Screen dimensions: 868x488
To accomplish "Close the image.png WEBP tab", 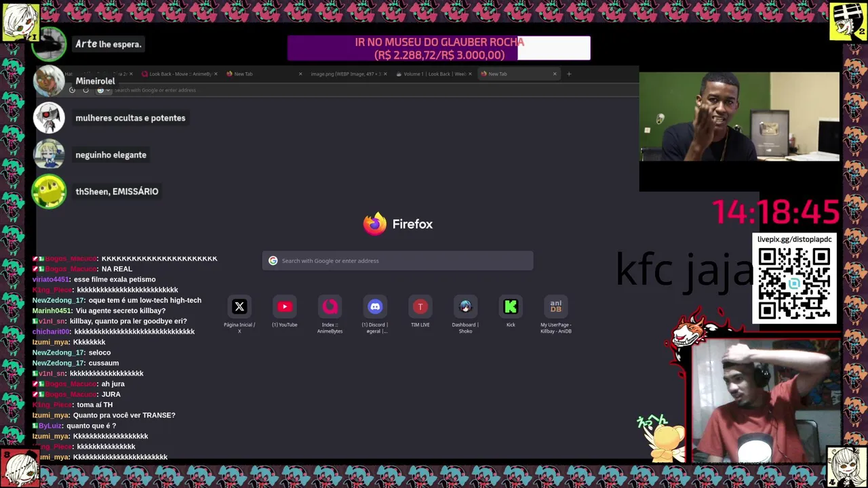I will tap(385, 74).
